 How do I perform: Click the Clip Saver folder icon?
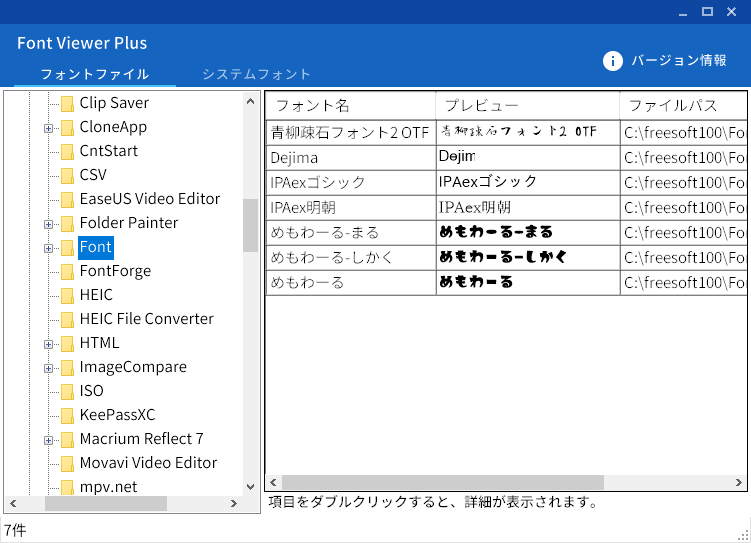[67, 103]
